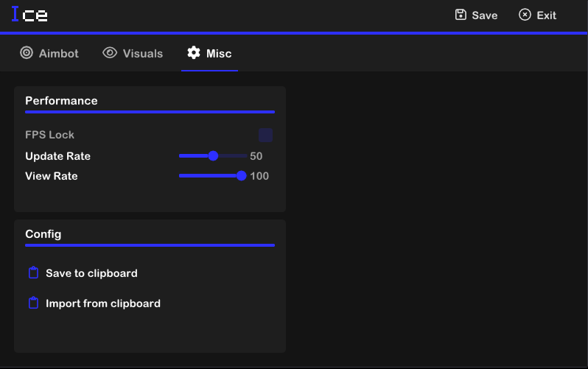
Task: Toggle the FPS Lock checkbox
Action: click(265, 135)
